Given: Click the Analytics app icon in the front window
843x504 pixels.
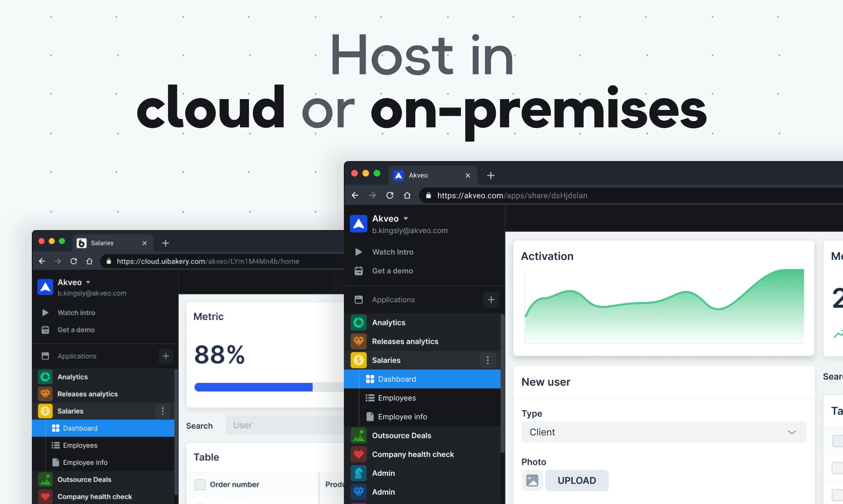Looking at the screenshot, I should [x=359, y=322].
